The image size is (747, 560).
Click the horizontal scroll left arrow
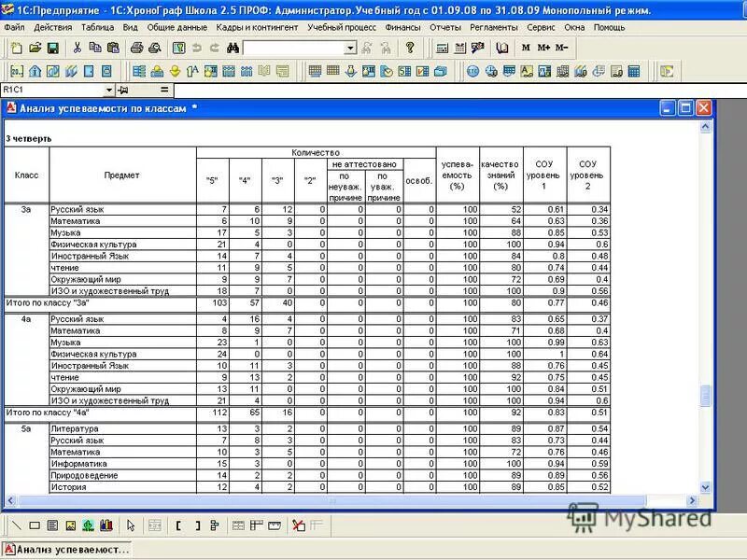[x=11, y=500]
